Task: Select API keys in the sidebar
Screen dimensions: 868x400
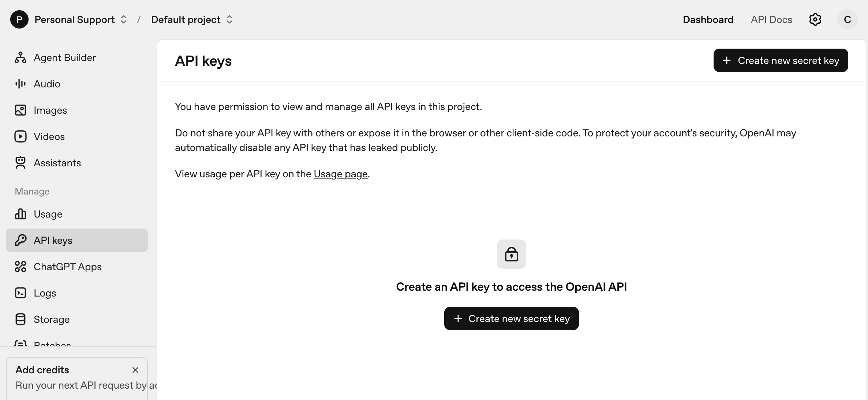Action: pyautogui.click(x=53, y=240)
